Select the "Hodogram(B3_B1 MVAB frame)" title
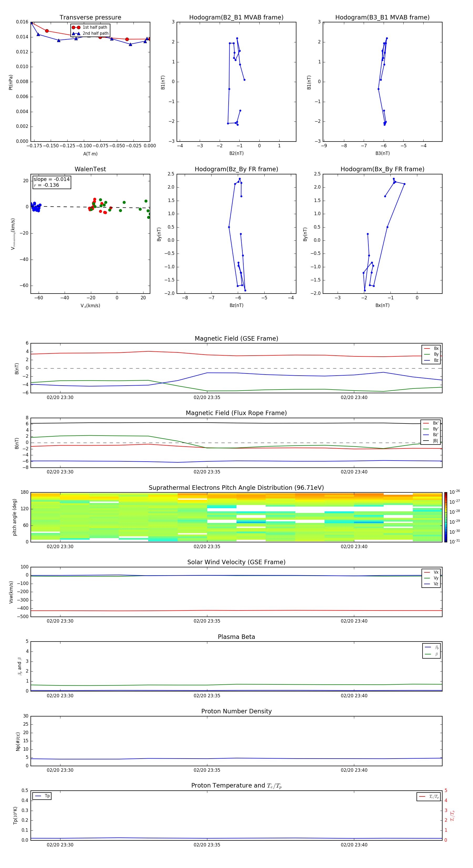Viewport: 473px width, 868px height. tap(382, 17)
